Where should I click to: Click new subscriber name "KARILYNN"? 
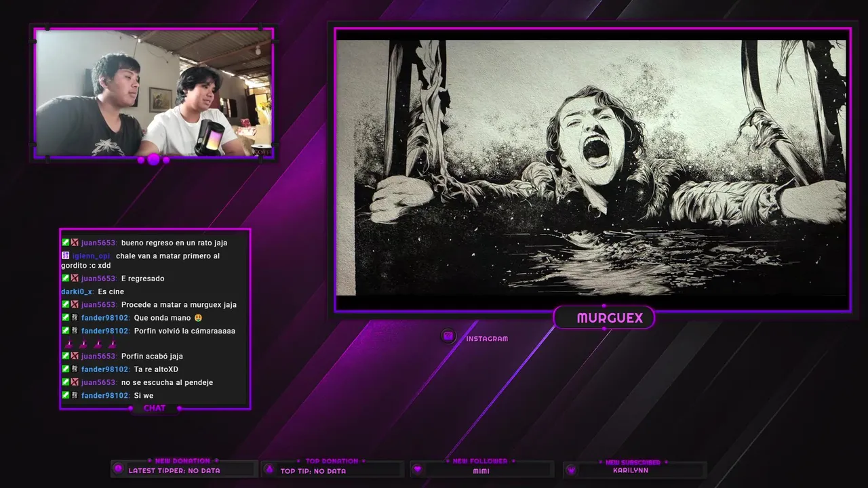coord(631,470)
